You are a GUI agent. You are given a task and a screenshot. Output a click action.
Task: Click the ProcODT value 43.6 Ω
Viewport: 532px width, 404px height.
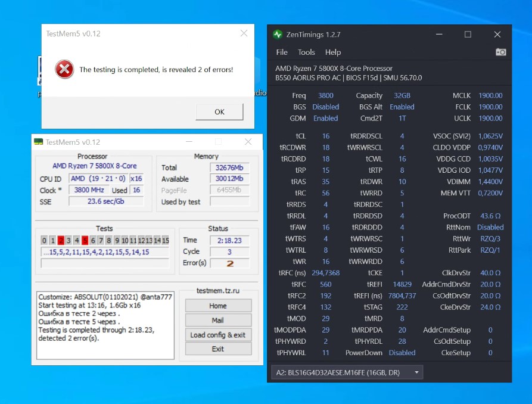tap(490, 216)
